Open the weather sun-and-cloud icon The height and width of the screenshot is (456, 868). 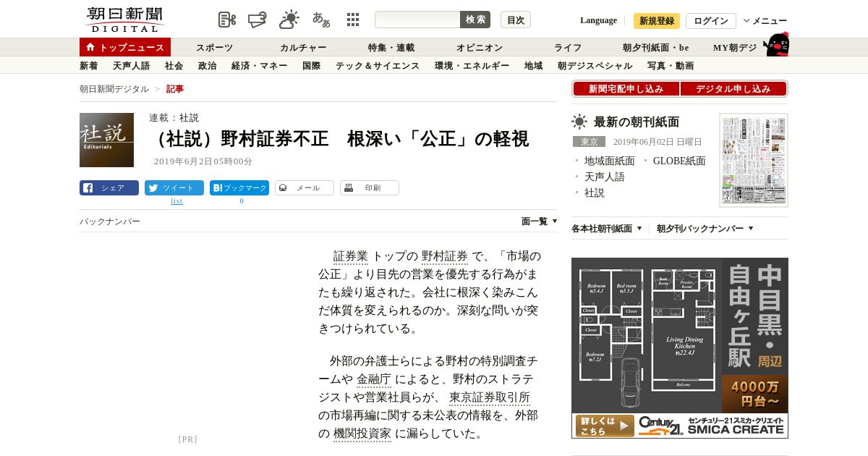[289, 20]
